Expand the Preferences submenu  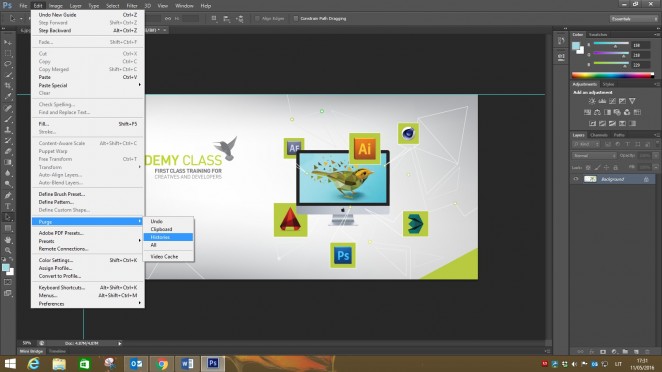tap(87, 304)
